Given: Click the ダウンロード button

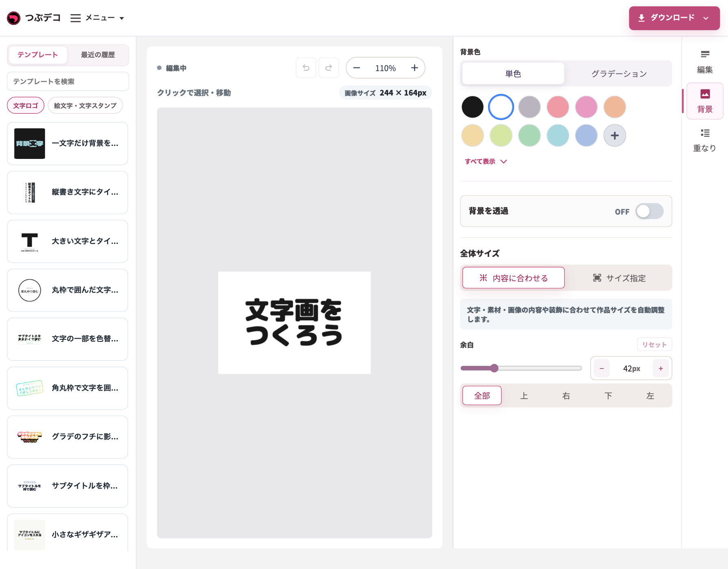Looking at the screenshot, I should [674, 18].
